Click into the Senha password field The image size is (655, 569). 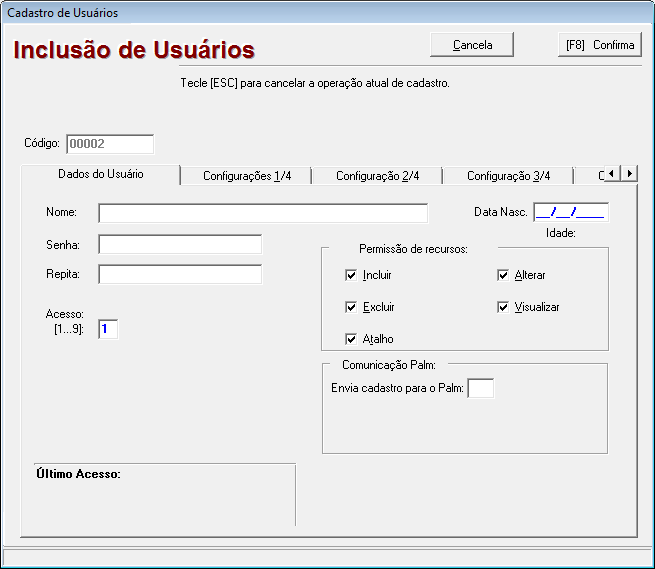coord(180,245)
